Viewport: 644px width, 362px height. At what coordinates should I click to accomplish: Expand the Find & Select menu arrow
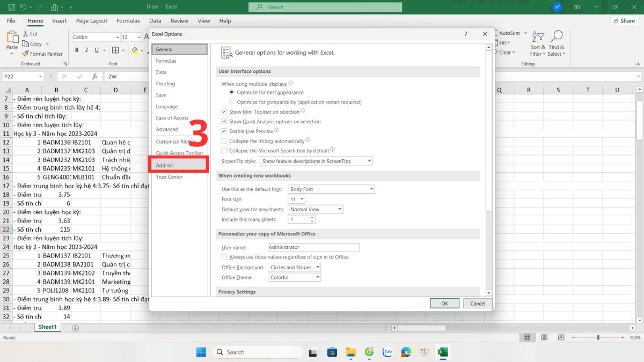pyautogui.click(x=563, y=54)
